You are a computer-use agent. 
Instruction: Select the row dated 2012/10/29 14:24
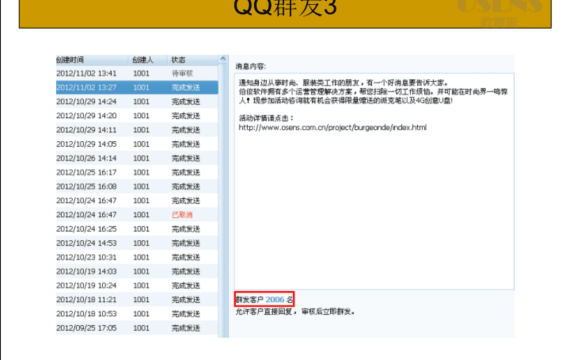137,101
